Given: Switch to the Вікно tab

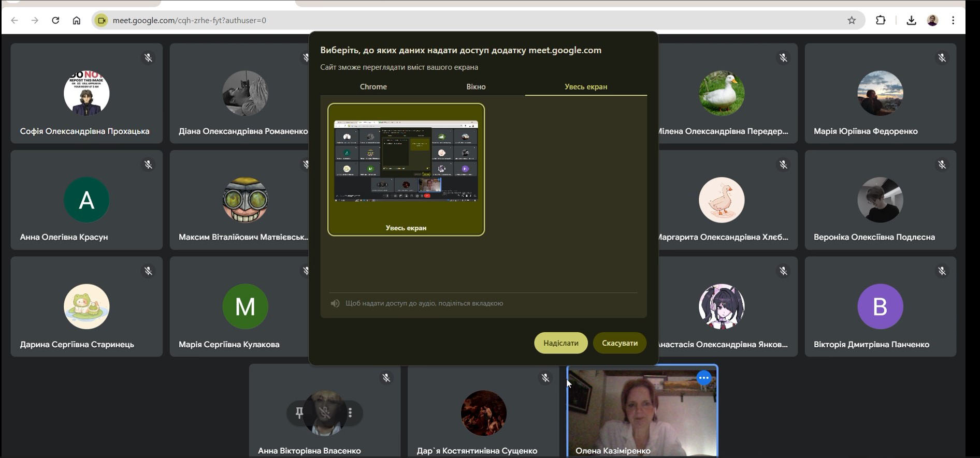Looking at the screenshot, I should [x=475, y=86].
